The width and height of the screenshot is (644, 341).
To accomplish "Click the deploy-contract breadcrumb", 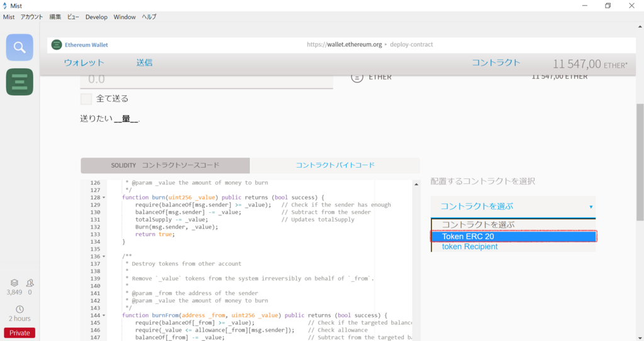I will (x=411, y=45).
